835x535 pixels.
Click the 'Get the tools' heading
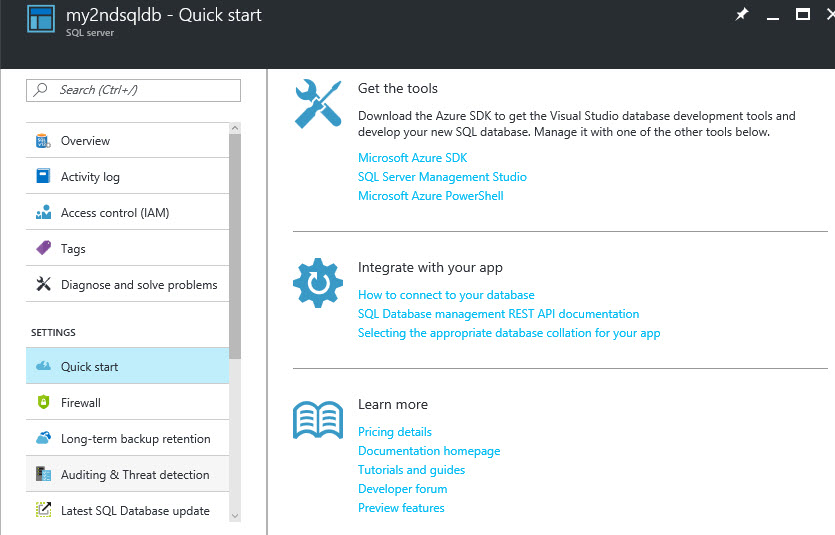[398, 88]
